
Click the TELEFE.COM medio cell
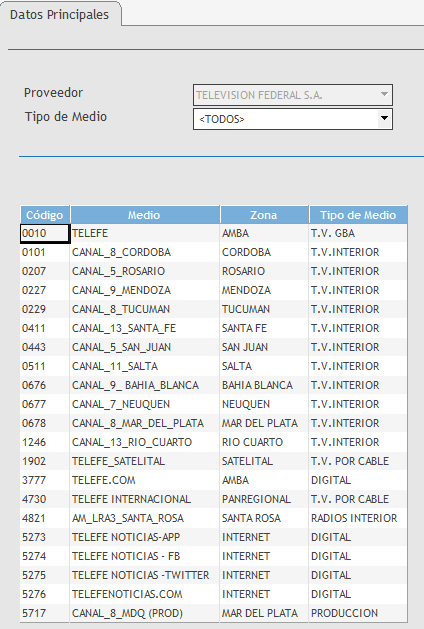pyautogui.click(x=145, y=480)
